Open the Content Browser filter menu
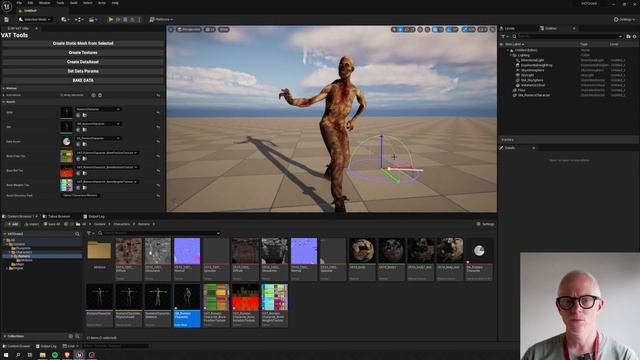This screenshot has width=640, height=360. 90,233
